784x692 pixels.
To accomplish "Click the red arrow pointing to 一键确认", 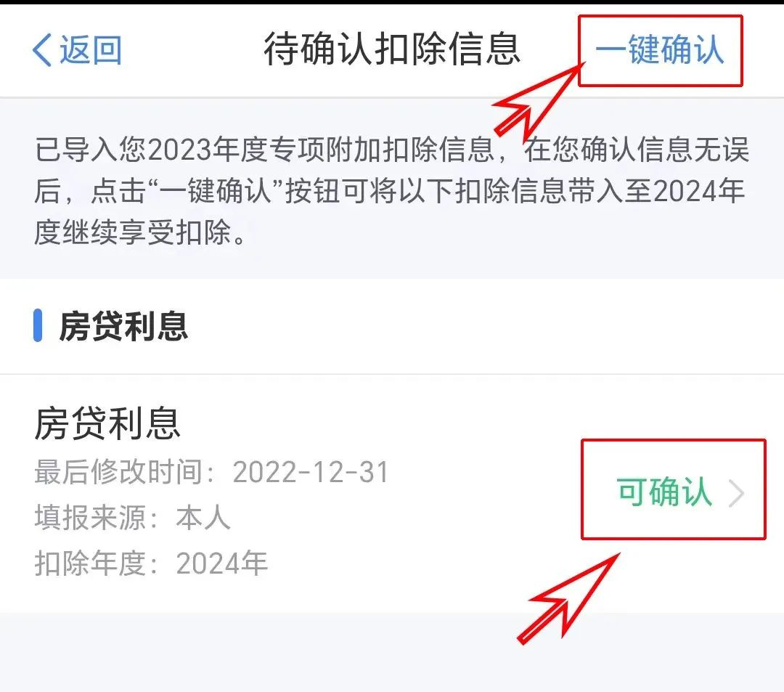I will click(539, 102).
